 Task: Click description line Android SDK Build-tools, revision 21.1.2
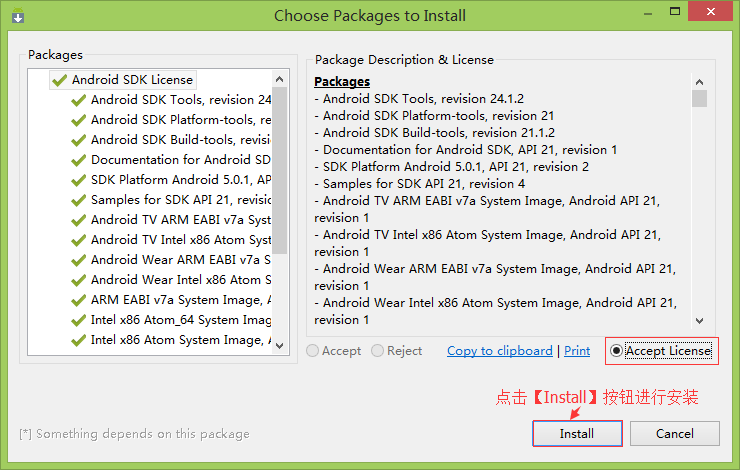point(435,133)
